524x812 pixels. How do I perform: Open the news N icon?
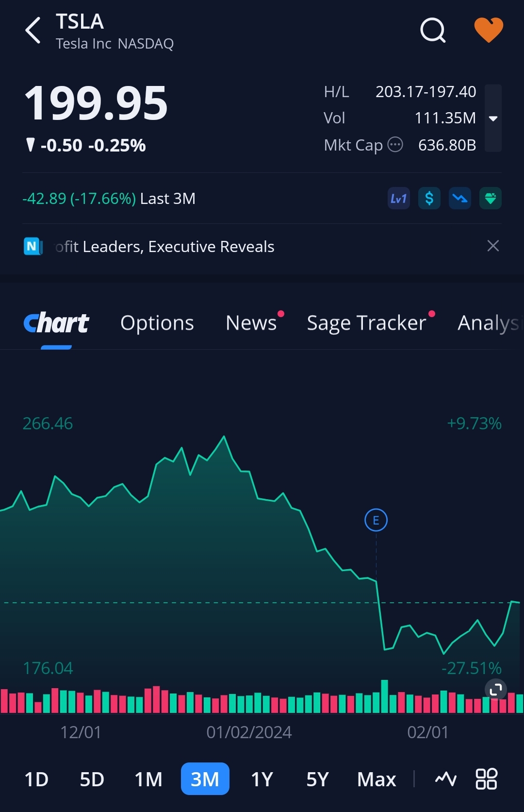pos(33,246)
